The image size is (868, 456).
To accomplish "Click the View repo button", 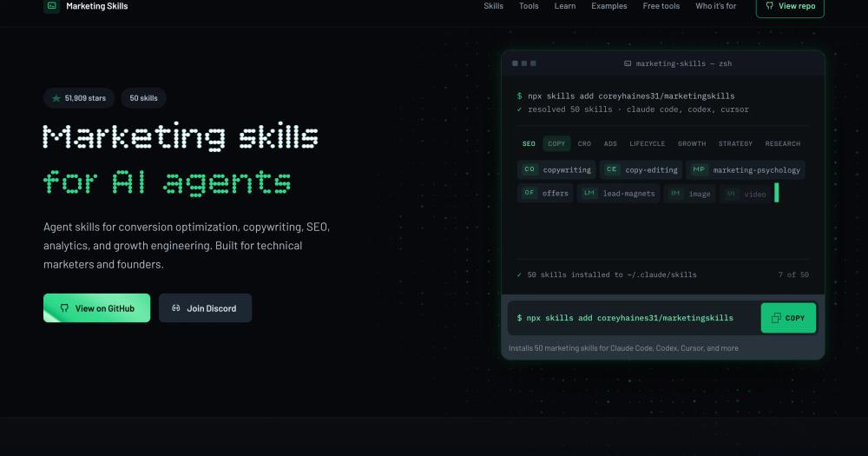I will click(x=790, y=7).
